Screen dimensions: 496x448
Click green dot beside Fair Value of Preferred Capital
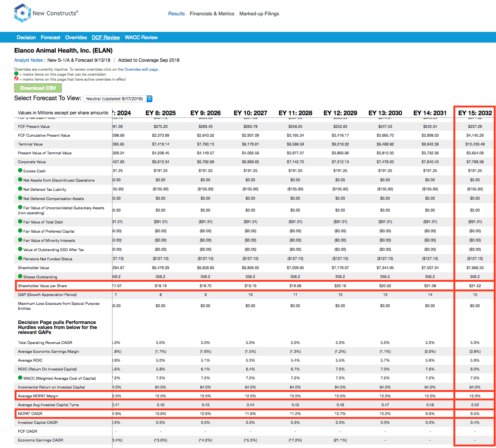(x=20, y=231)
